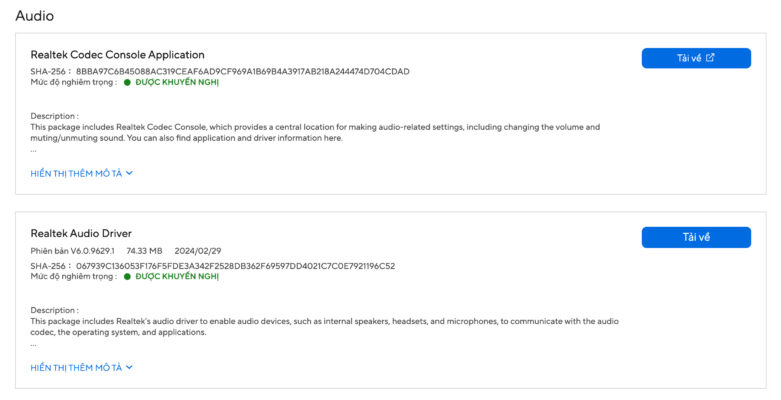Select the Realtek Codec Console Application title

[x=117, y=55]
